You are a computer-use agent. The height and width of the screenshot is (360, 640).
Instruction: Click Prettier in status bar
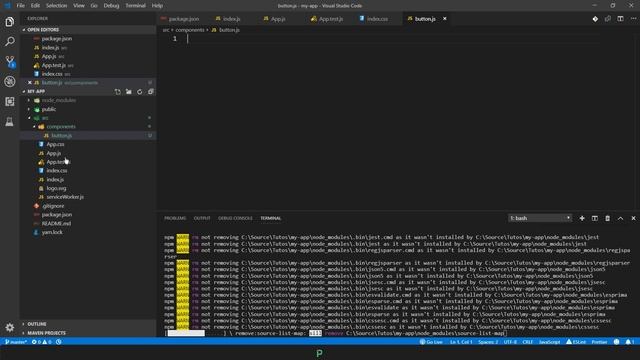[x=599, y=342]
